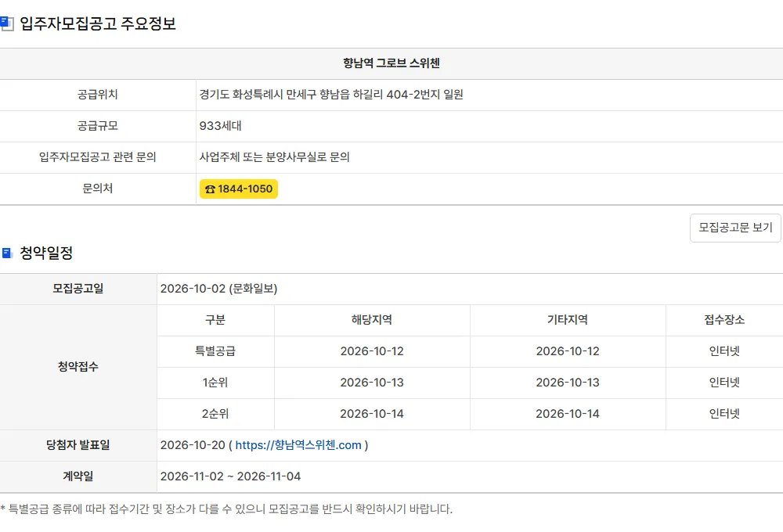Select the 특별공급 row label
The height and width of the screenshot is (532, 783).
(215, 351)
